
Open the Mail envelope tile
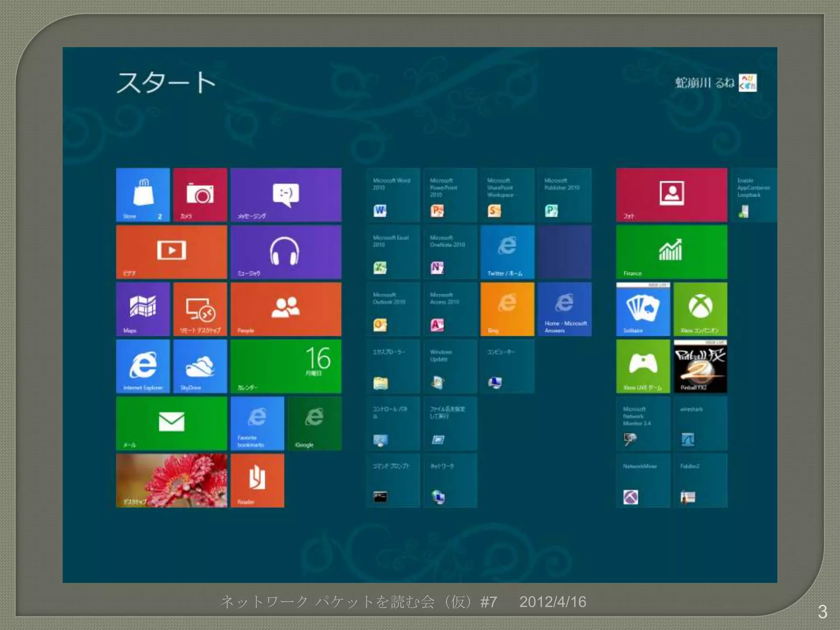point(171,423)
